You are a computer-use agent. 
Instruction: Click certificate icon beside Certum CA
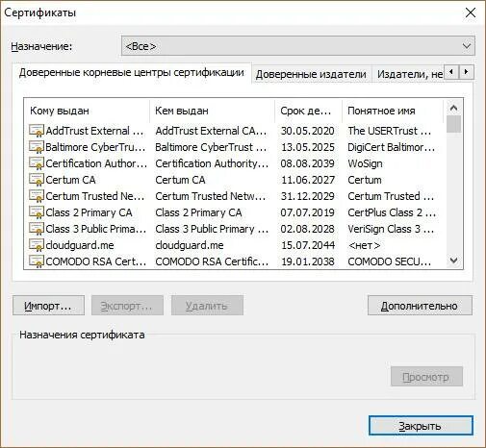[37, 180]
